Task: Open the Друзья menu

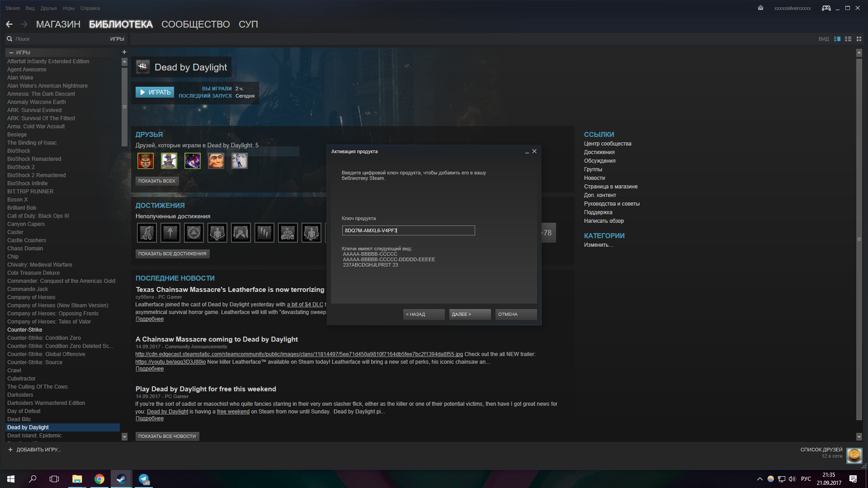Action: [x=48, y=8]
